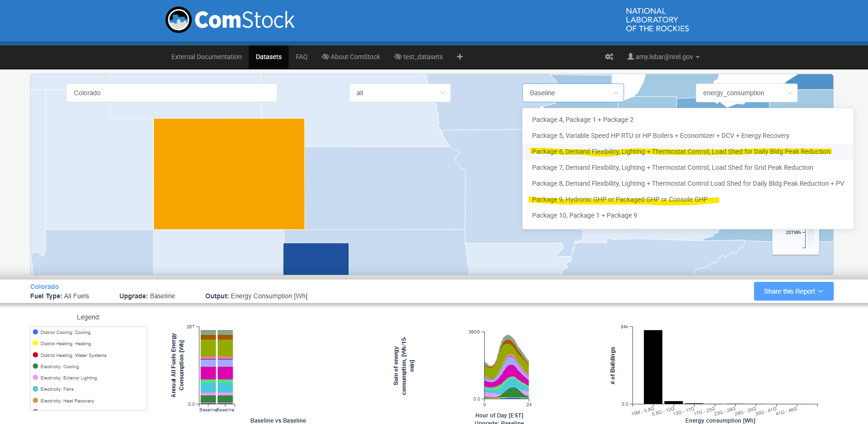Toggle the District Heating: Water Systems legend entry
Viewport: 868px width, 424px height.
pyautogui.click(x=73, y=355)
